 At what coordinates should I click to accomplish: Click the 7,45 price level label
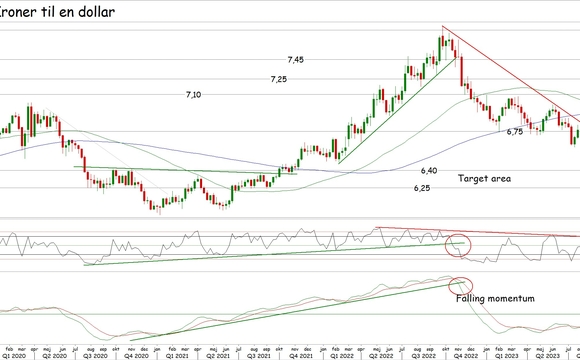[296, 60]
